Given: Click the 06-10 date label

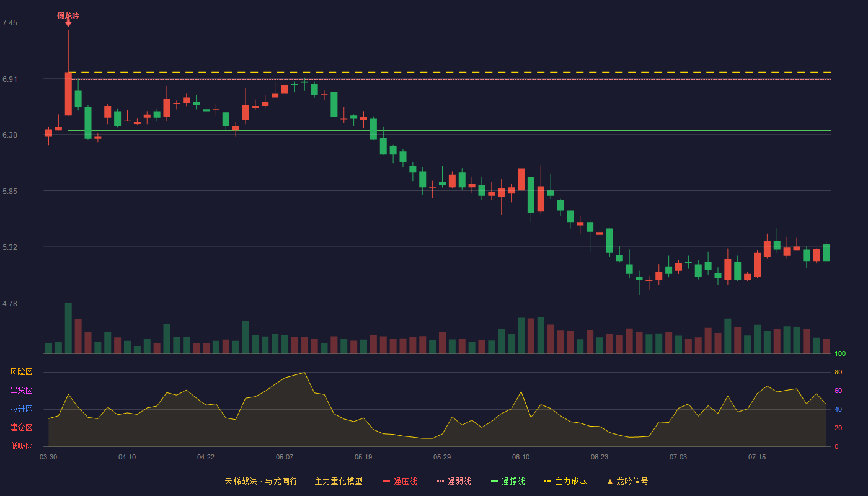Looking at the screenshot, I should 521,457.
